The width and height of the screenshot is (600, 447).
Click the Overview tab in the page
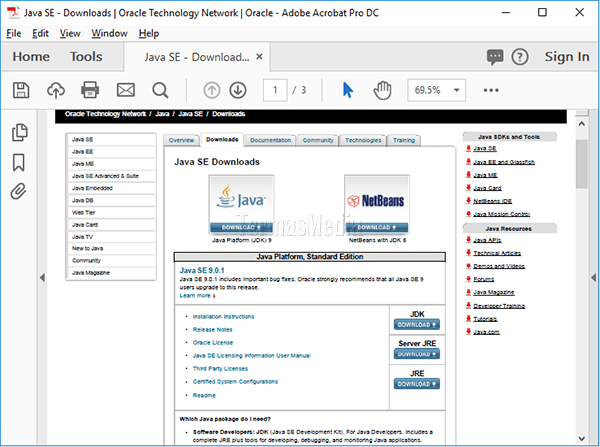click(181, 140)
